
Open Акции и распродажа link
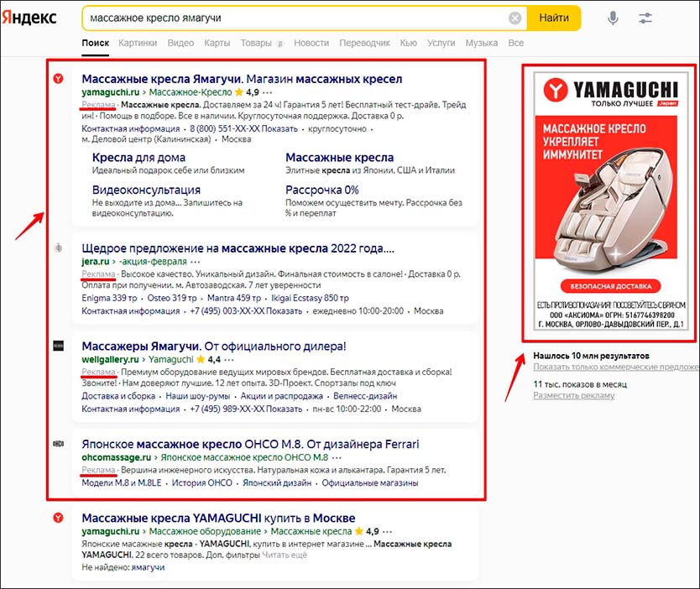[282, 396]
